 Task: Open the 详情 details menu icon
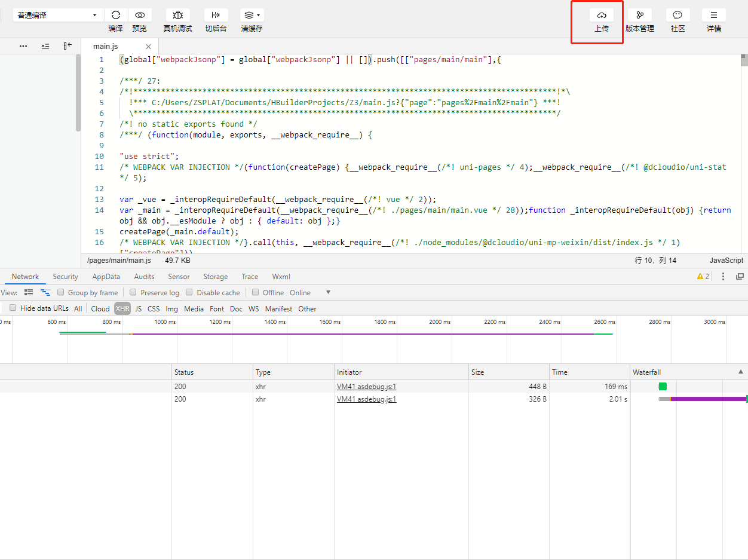click(x=714, y=15)
